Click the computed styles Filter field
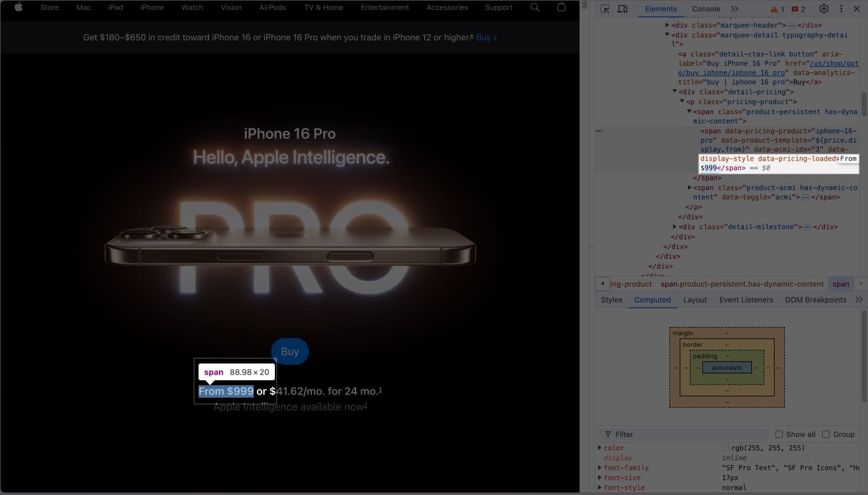The image size is (868, 495). tap(682, 434)
